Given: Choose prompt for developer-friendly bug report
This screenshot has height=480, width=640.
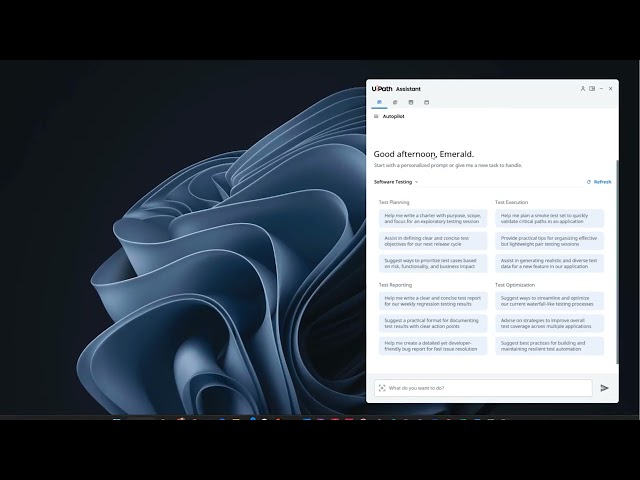Looking at the screenshot, I should [x=433, y=346].
